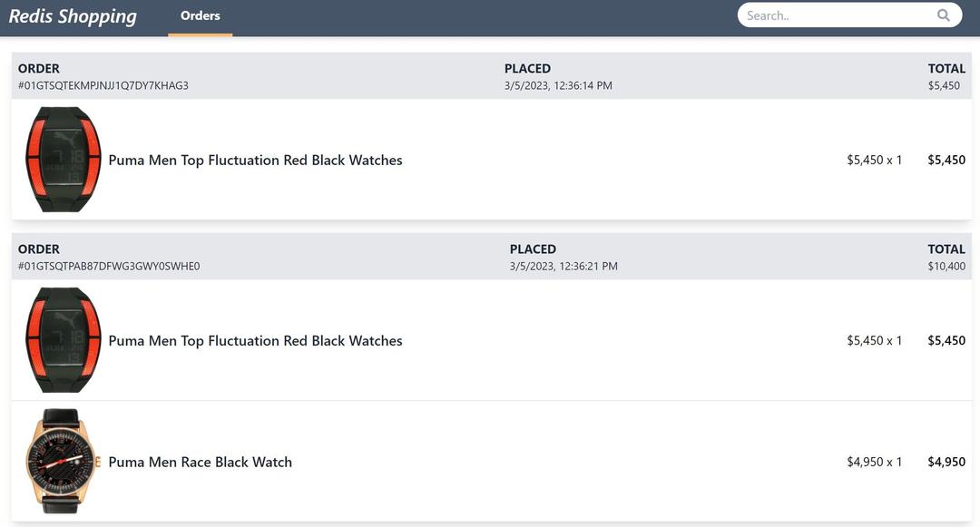The height and width of the screenshot is (527, 980).
Task: Click the Redis Shopping logo
Action: pyautogui.click(x=73, y=16)
